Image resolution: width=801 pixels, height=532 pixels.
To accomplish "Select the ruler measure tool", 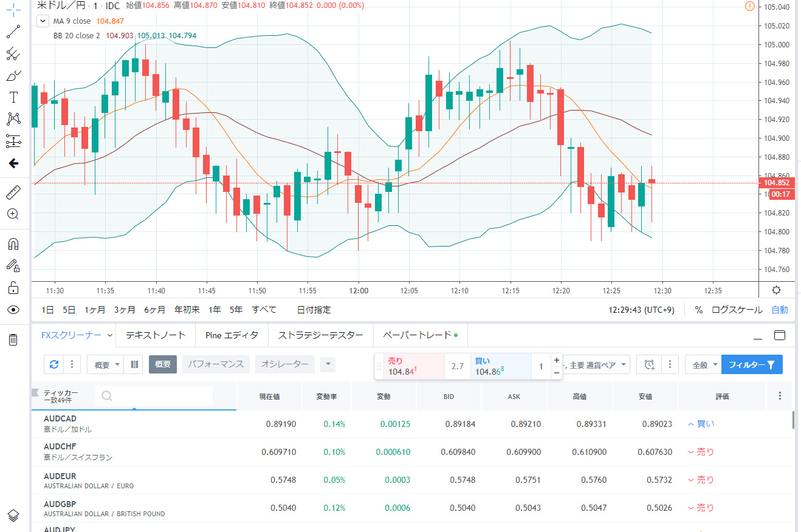I will point(13,193).
